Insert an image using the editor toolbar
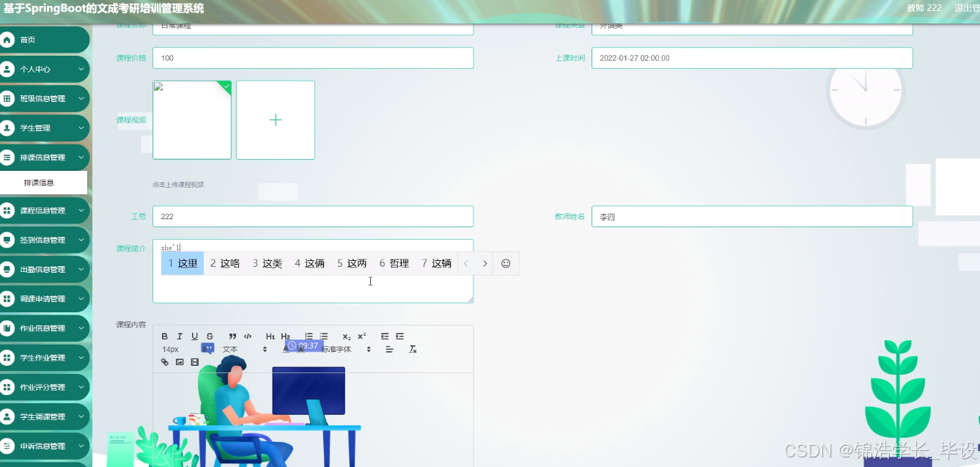The image size is (980, 467). 180,361
